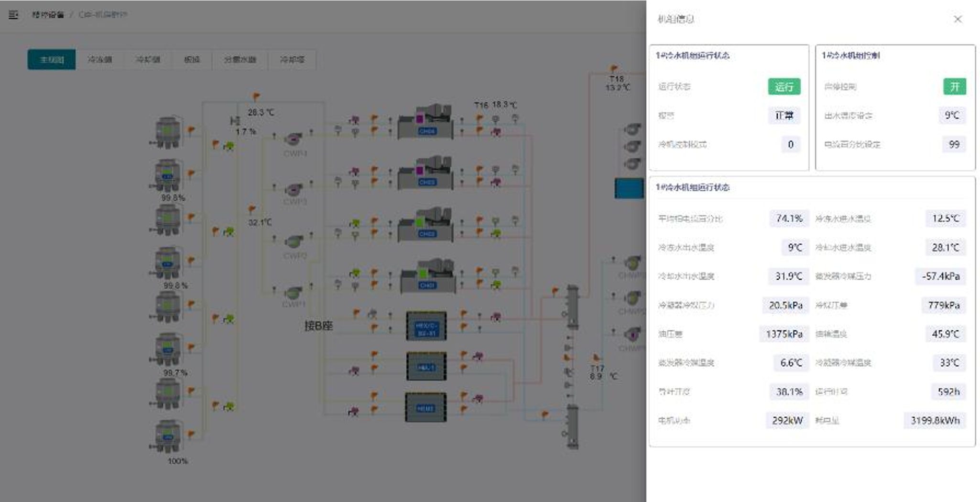Switch to the 分集水器 tab
Image resolution: width=980 pixels, height=502 pixels.
(240, 60)
